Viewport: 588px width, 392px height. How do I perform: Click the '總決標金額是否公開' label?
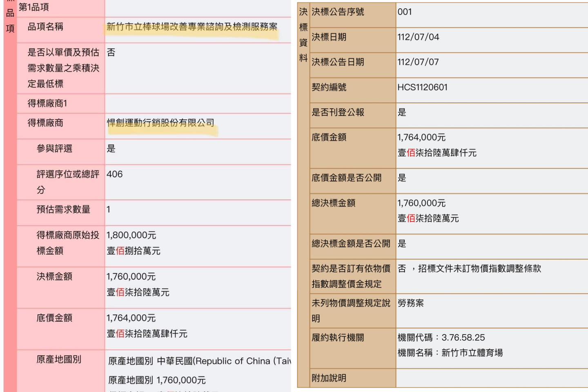click(351, 243)
